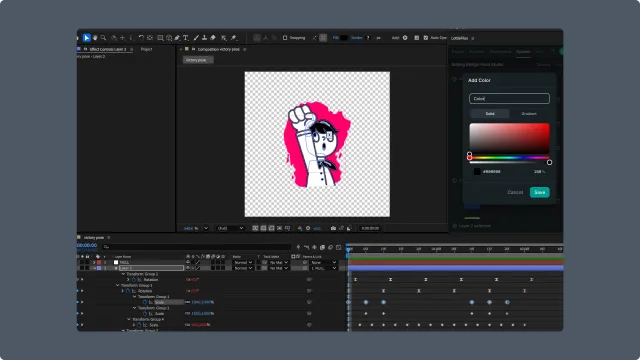Viewport: 640px width, 360px height.
Task: Click the composition mini-flowchart icon in timeline header
Action: click(x=298, y=247)
